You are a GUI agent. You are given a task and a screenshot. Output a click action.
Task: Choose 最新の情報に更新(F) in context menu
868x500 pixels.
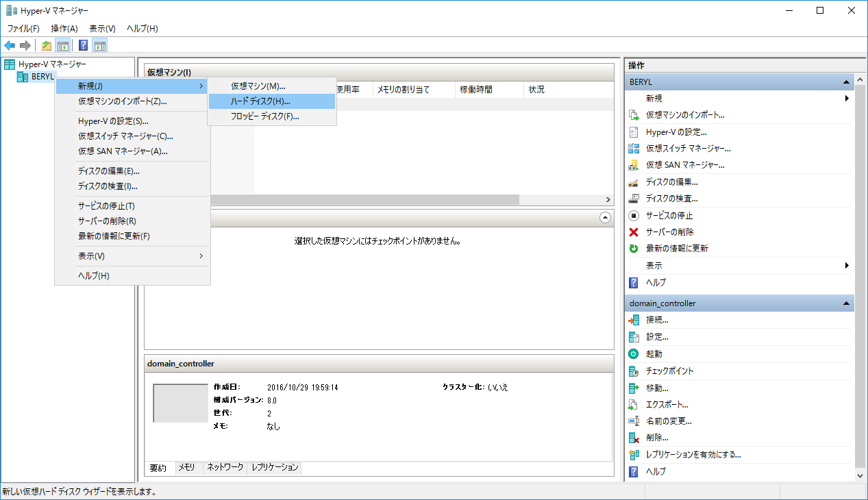[132, 236]
